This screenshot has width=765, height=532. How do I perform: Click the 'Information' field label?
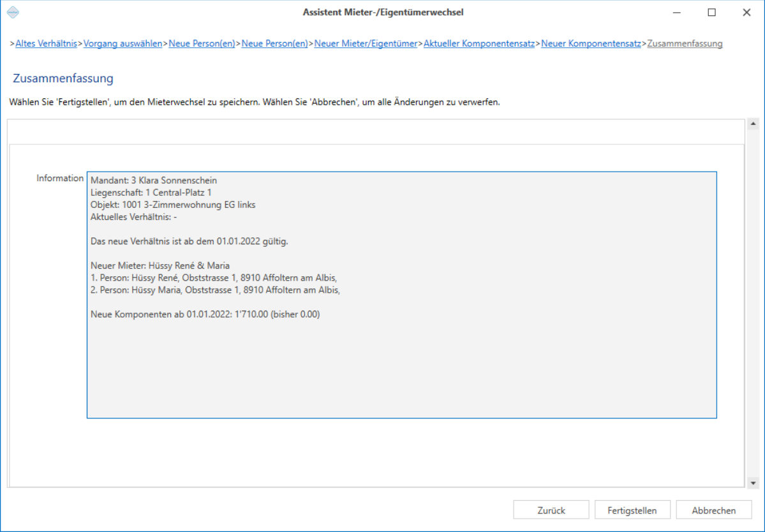click(x=60, y=178)
